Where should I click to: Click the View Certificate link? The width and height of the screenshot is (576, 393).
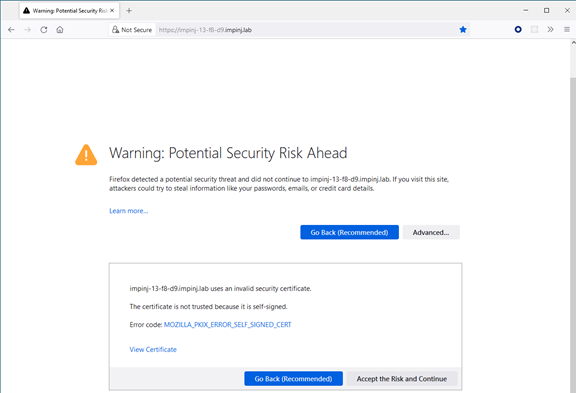click(153, 350)
